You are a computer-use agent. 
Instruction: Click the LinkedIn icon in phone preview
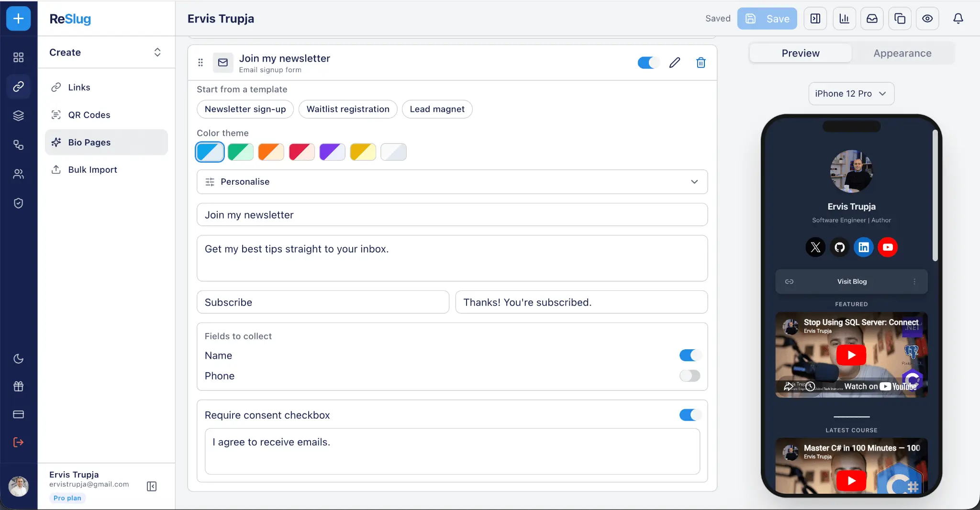[x=864, y=247]
